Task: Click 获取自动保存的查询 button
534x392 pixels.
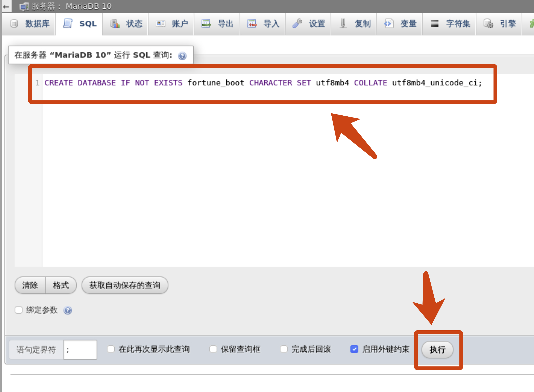Action: [x=125, y=285]
